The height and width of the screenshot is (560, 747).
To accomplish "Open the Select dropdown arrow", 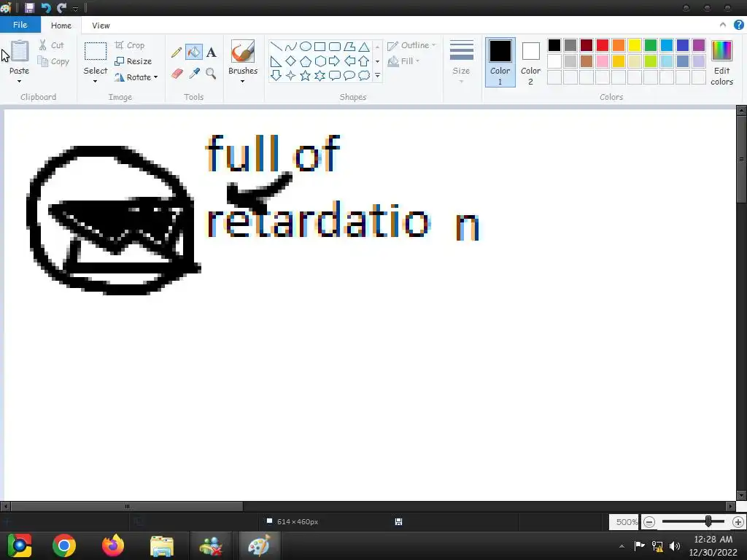I will 96,82.
